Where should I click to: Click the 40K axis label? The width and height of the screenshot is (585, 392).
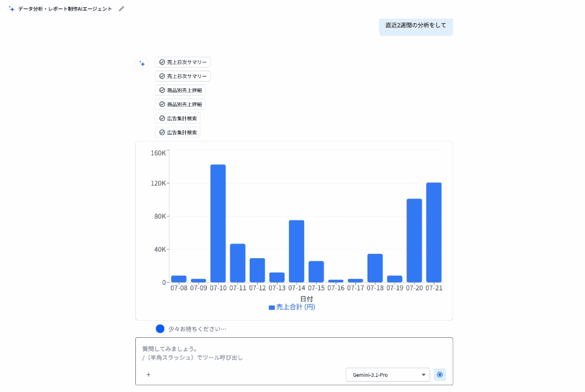[x=160, y=250]
